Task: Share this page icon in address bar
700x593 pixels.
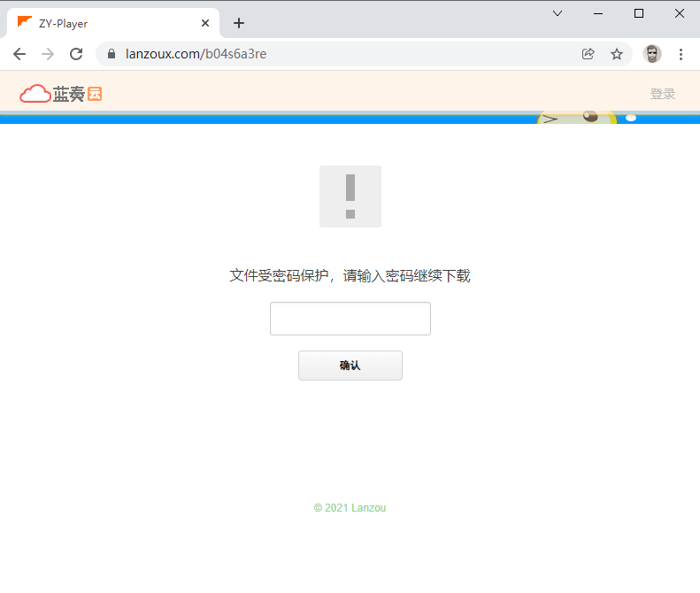Action: [x=588, y=54]
